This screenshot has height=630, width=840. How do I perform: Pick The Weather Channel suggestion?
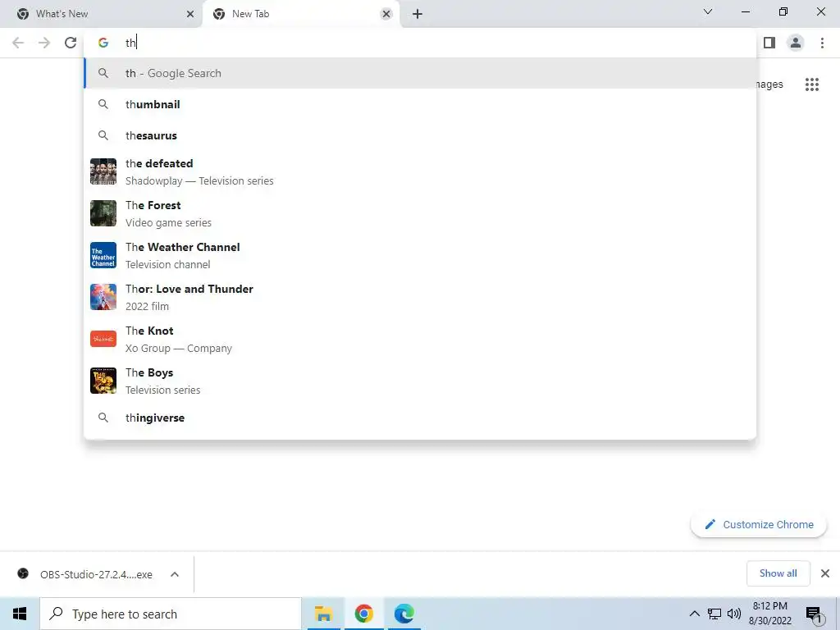[x=420, y=256]
